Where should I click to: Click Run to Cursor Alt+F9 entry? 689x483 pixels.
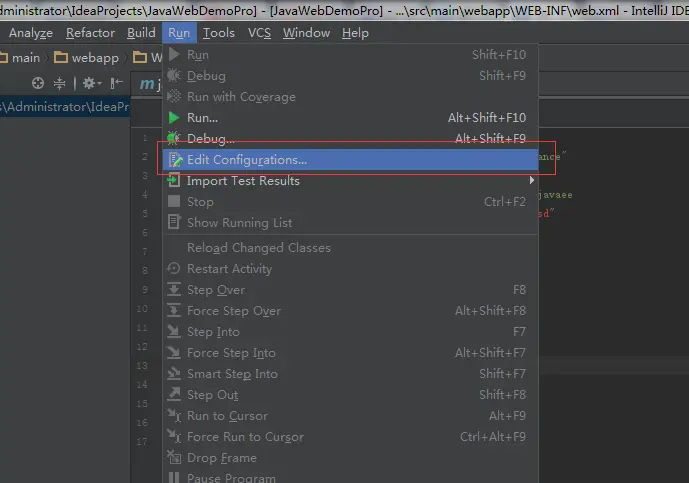coord(351,416)
